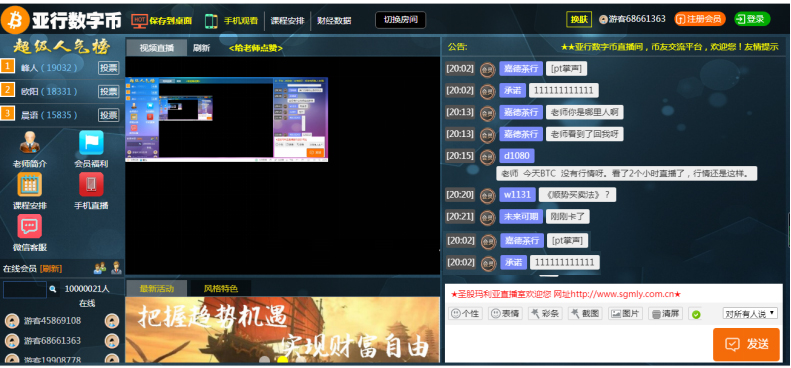The height and width of the screenshot is (368, 791).
Task: Select yellow carousel dot on banner
Action: (x=282, y=360)
